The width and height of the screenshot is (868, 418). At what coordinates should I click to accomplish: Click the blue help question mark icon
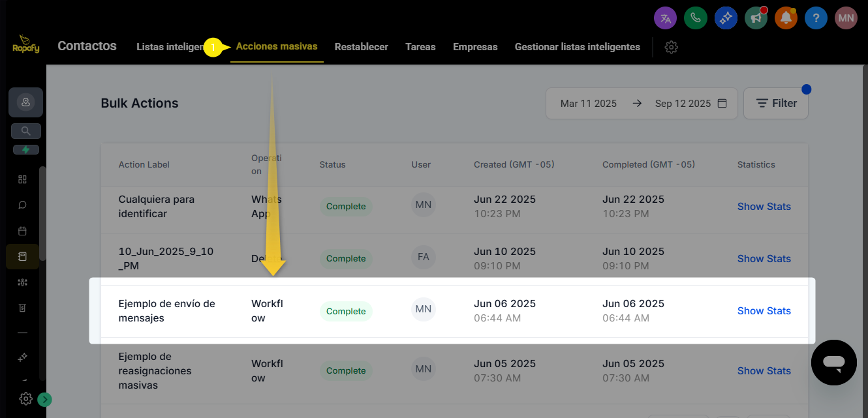pos(816,18)
